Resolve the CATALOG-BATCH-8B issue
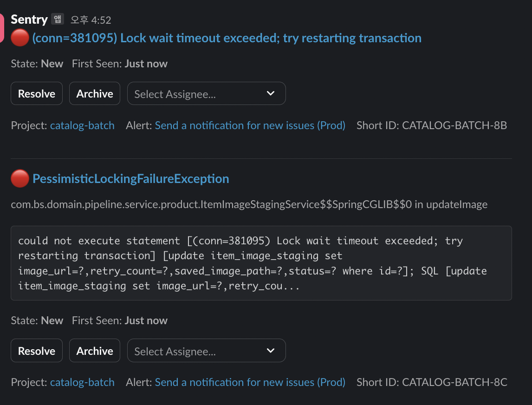The height and width of the screenshot is (405, 532). 37,93
